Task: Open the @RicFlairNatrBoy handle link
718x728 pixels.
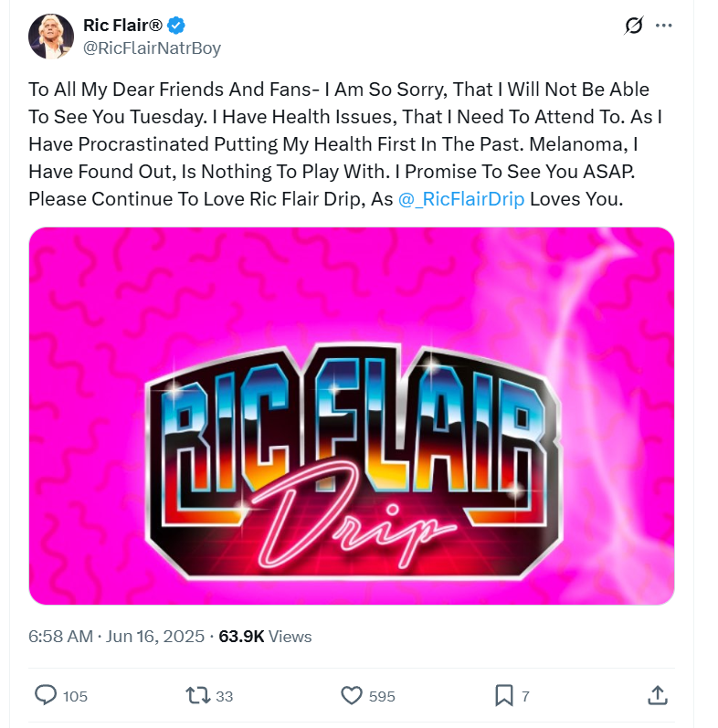Action: 152,48
